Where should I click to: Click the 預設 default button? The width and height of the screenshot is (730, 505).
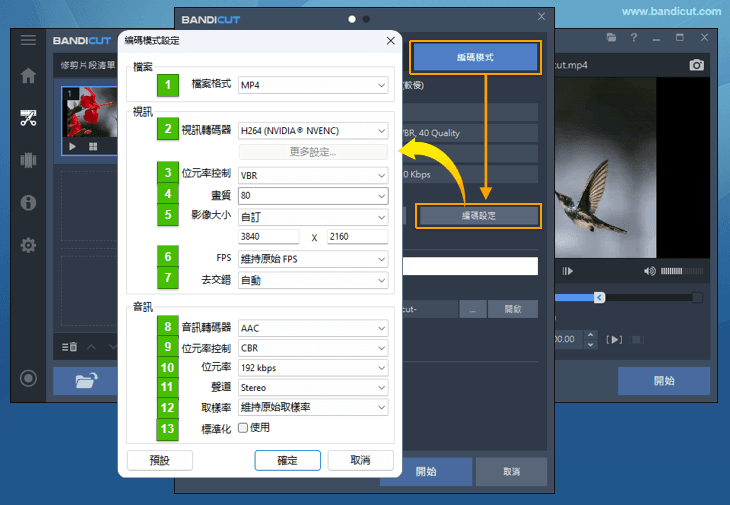(160, 460)
